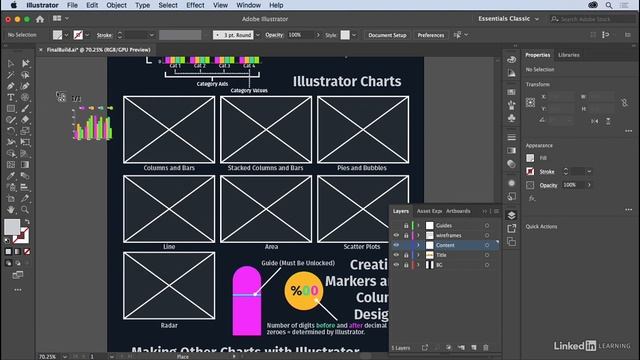Select the Zoom tool
Image resolution: width=640 pixels, height=360 pixels.
[x=25, y=210]
